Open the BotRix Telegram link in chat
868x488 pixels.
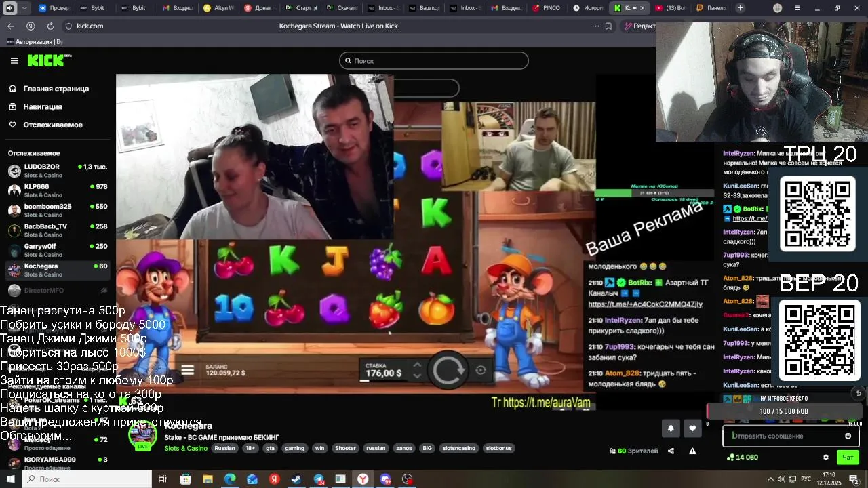pos(645,304)
